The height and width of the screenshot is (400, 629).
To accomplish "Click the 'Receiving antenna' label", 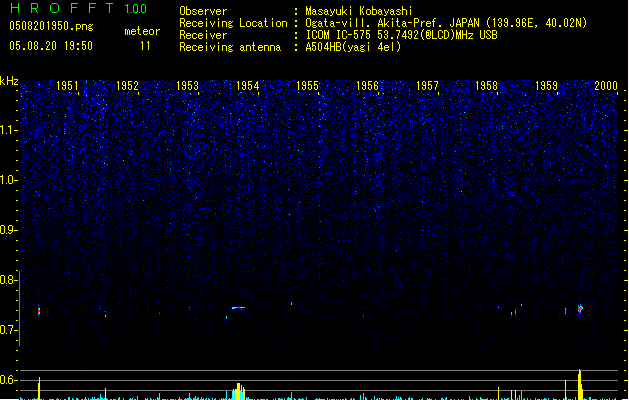I will click(230, 47).
